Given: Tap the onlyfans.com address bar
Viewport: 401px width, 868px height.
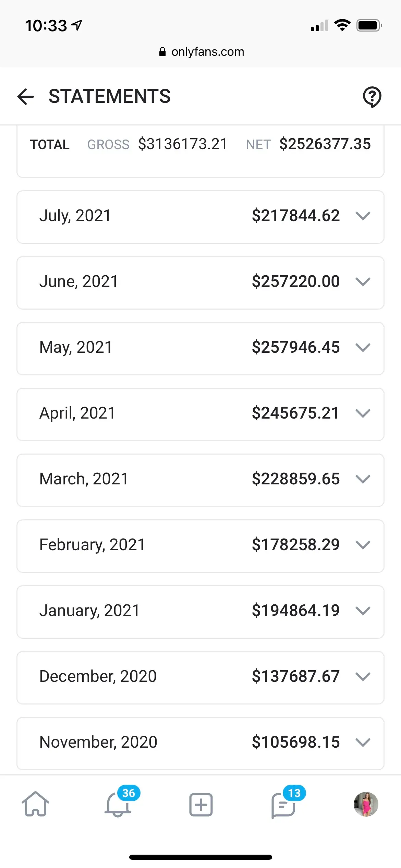Looking at the screenshot, I should tap(208, 52).
